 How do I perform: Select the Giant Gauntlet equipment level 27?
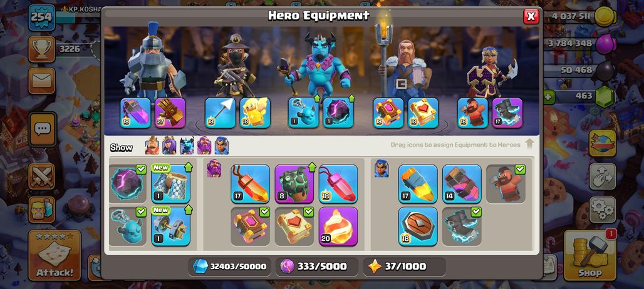(x=170, y=113)
